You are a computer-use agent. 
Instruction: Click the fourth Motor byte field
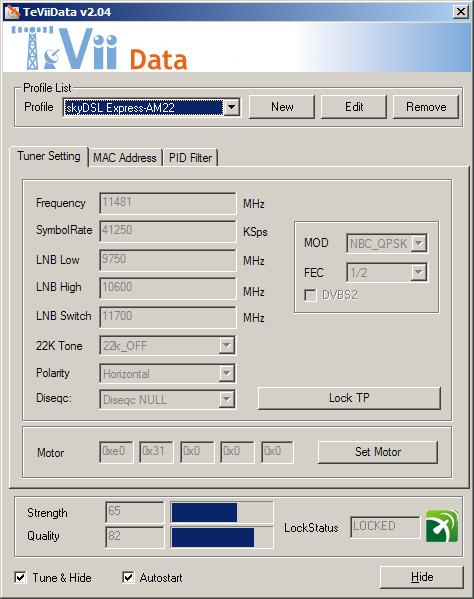pos(237,452)
